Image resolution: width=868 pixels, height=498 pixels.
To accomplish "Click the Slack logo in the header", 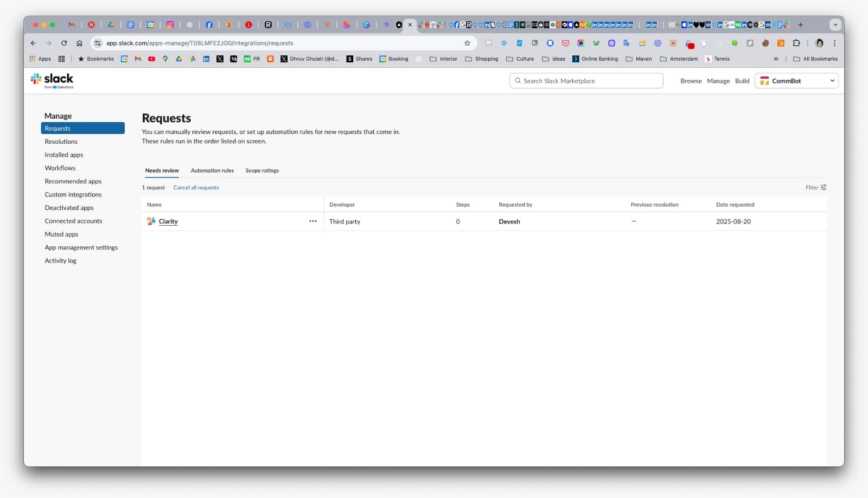I will coord(53,80).
